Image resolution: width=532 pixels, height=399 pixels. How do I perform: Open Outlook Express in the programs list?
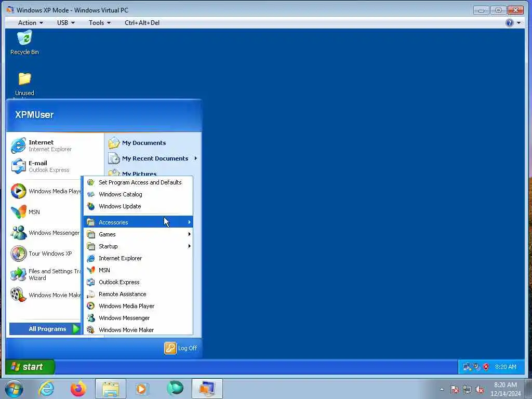click(x=138, y=282)
